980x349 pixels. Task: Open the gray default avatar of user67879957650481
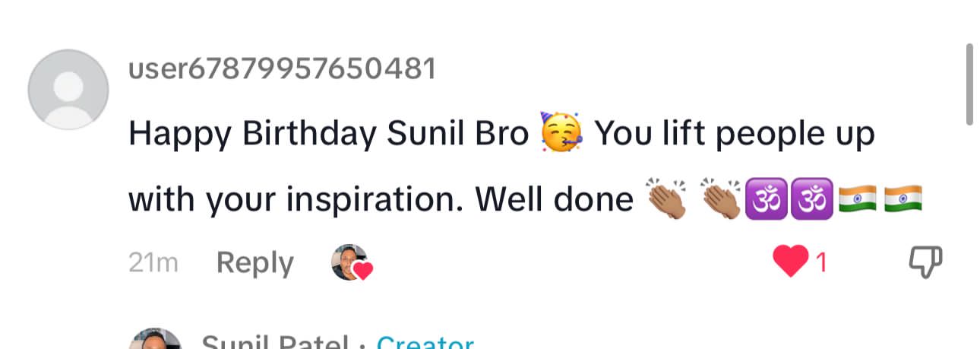point(68,90)
